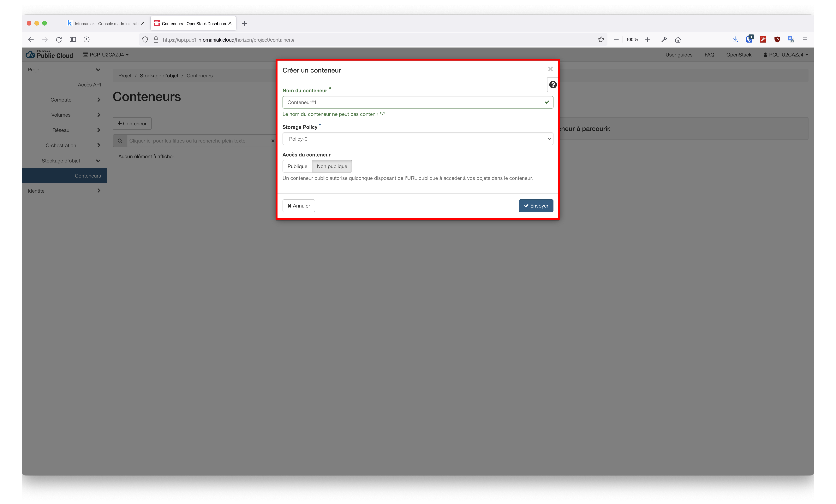The width and height of the screenshot is (836, 504).
Task: Open the PCP-U2CAZJ4 project selector
Action: [x=105, y=55]
